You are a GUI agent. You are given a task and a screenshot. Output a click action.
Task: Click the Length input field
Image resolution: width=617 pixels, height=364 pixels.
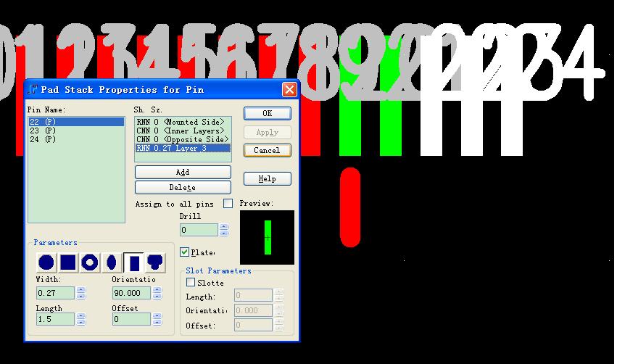pyautogui.click(x=55, y=319)
